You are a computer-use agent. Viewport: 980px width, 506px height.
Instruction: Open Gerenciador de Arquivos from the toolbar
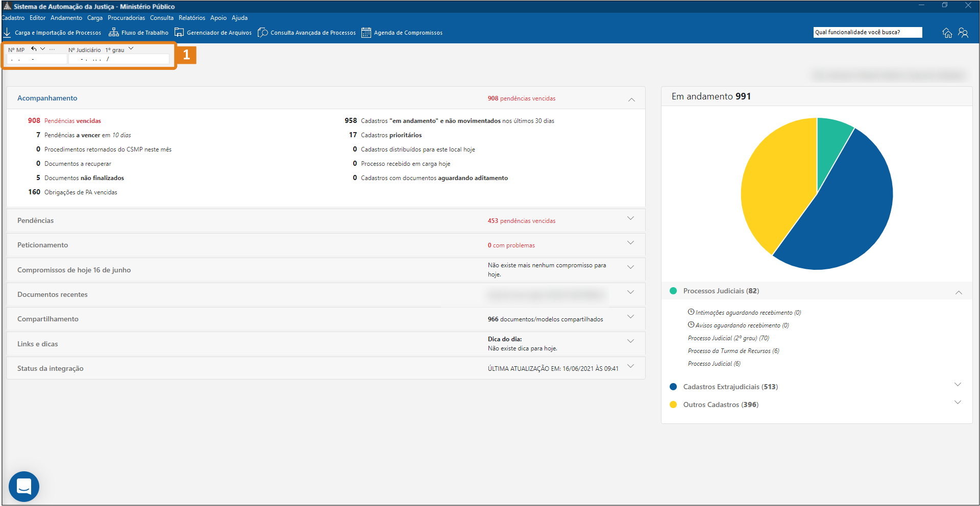click(179, 33)
